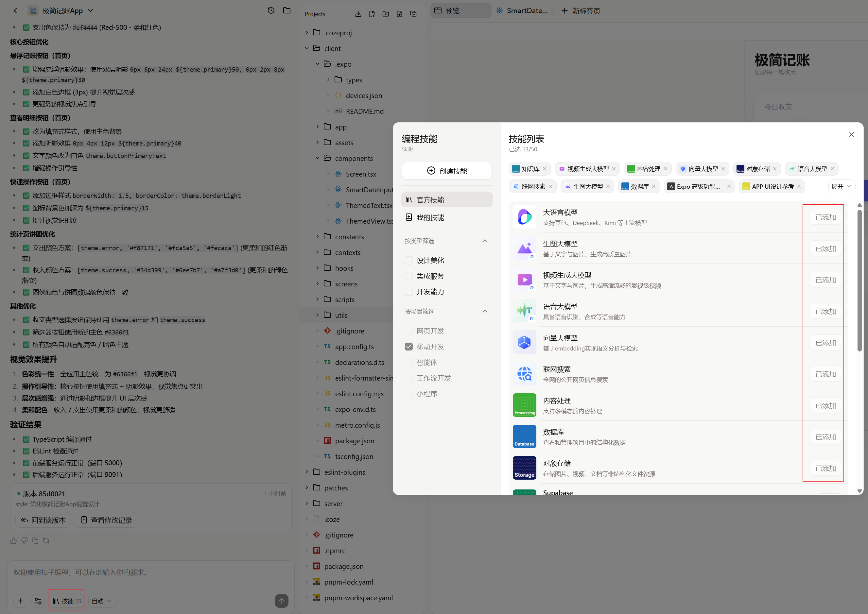Expand the selected skills with 展开
The width and height of the screenshot is (868, 614).
click(841, 186)
